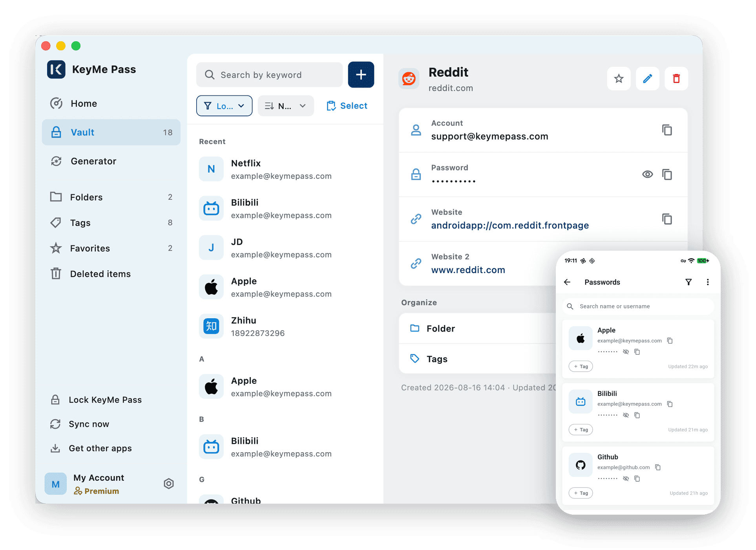
Task: Click the Account person icon in details
Action: coord(416,130)
